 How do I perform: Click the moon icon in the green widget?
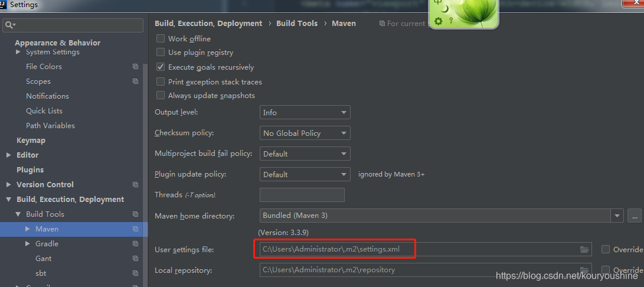pos(445,8)
